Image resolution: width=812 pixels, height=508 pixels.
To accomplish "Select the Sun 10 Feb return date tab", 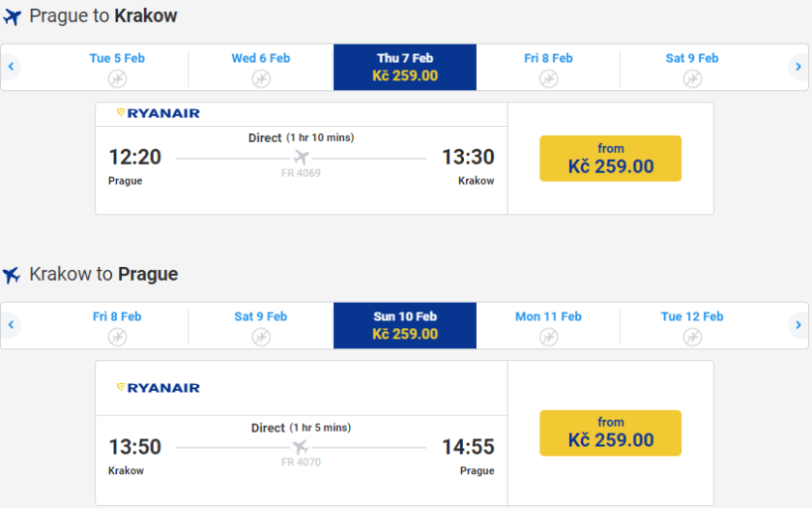I will [405, 325].
